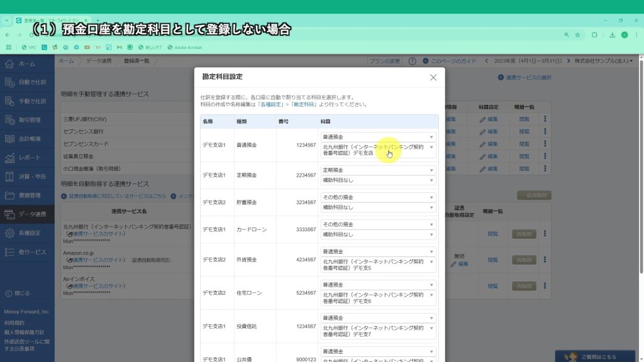Open the three-dot menu for 三菱UFJ銀行(CSV)
Image resolution: width=644 pixels, height=362 pixels.
tap(545, 119)
